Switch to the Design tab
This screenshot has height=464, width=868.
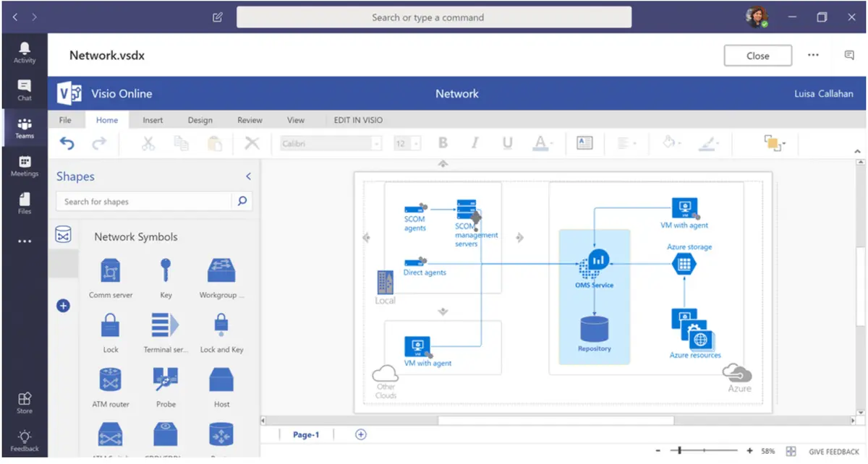200,120
